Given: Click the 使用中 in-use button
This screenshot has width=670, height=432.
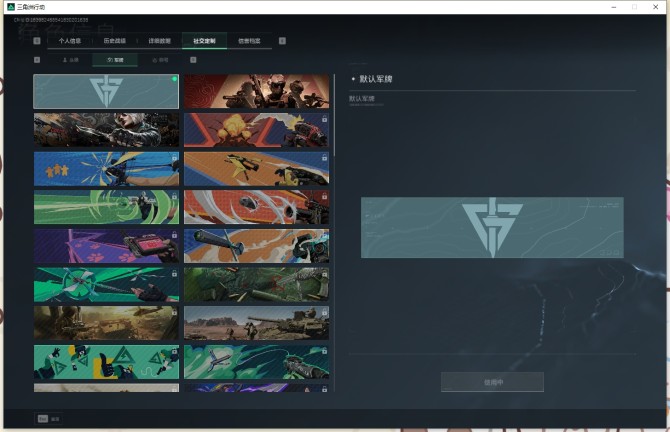Looking at the screenshot, I should (492, 382).
